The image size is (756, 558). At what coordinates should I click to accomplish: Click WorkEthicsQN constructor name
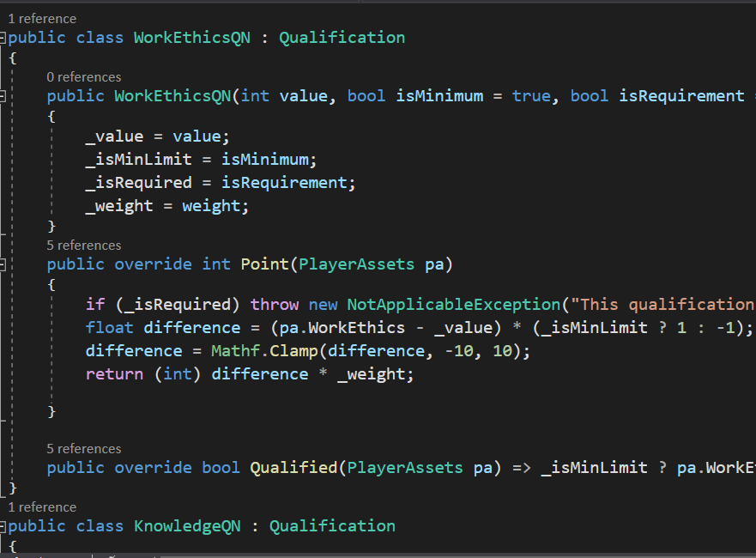coord(172,96)
